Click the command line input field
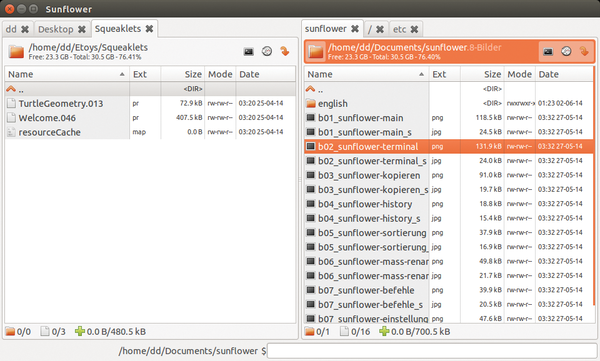 point(432,351)
